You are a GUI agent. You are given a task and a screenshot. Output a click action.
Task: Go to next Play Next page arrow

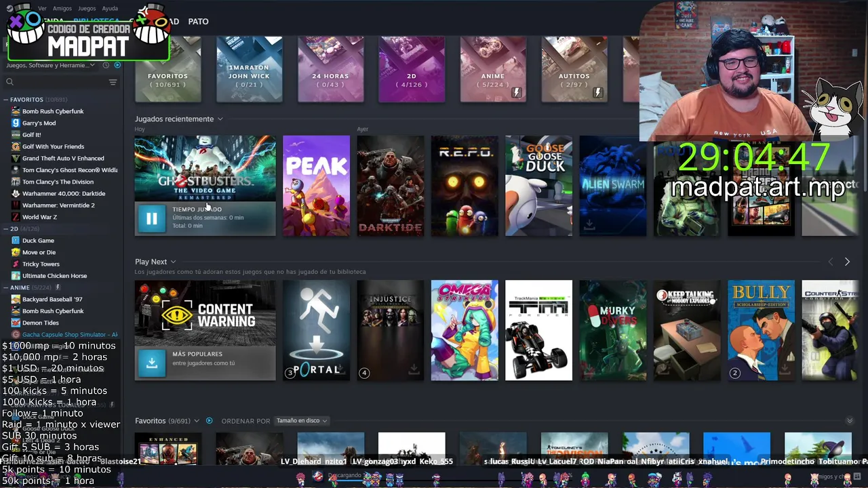pos(847,262)
